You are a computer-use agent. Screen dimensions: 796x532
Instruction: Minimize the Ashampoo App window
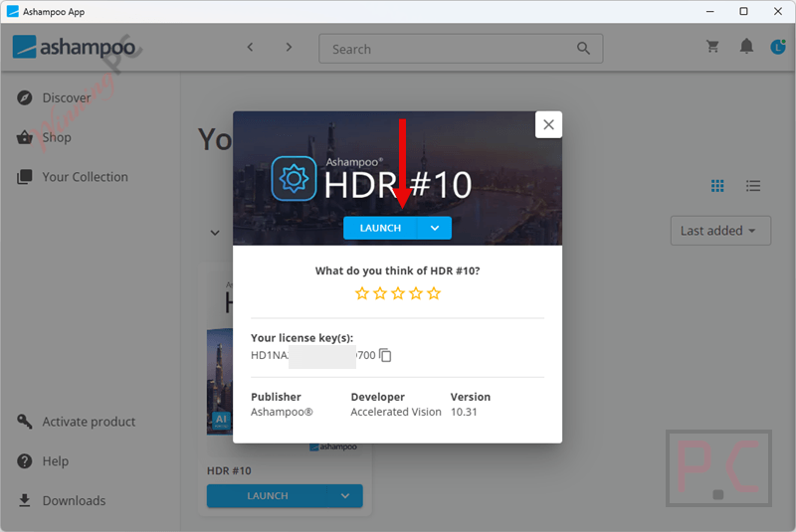710,11
